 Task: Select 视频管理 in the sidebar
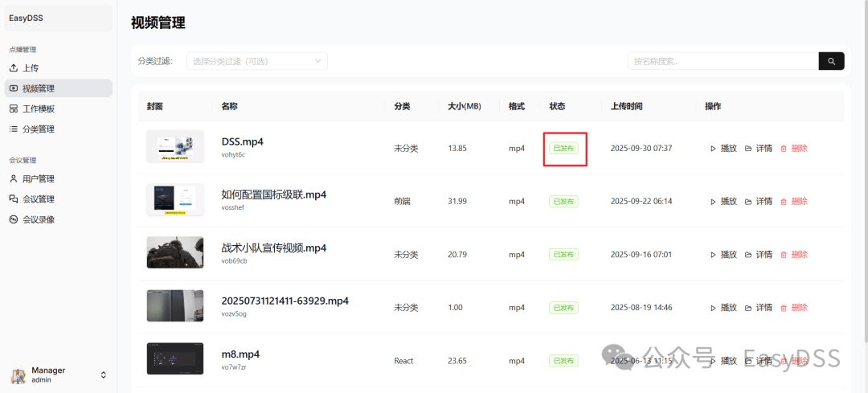pos(38,88)
